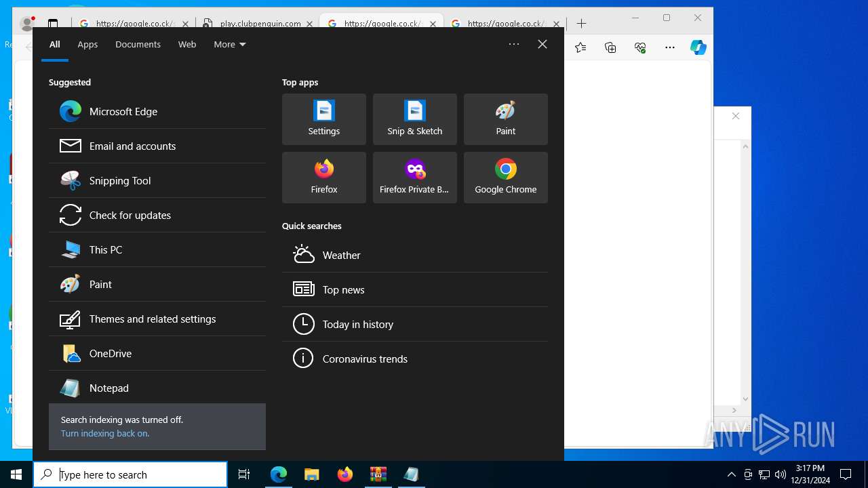The image size is (868, 488).
Task: Click the side panel scroll down arrow
Action: click(x=745, y=399)
